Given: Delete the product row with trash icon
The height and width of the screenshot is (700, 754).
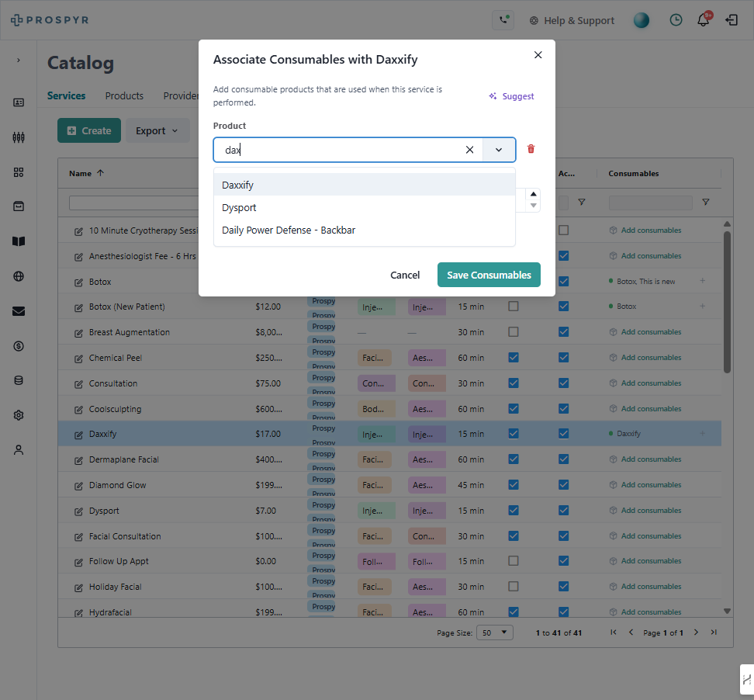Looking at the screenshot, I should (x=531, y=149).
